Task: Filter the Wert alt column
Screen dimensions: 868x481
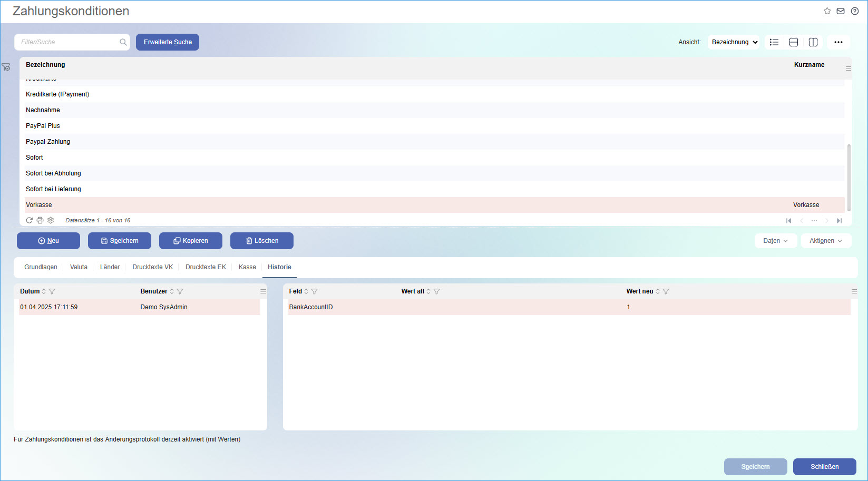Action: click(x=436, y=291)
